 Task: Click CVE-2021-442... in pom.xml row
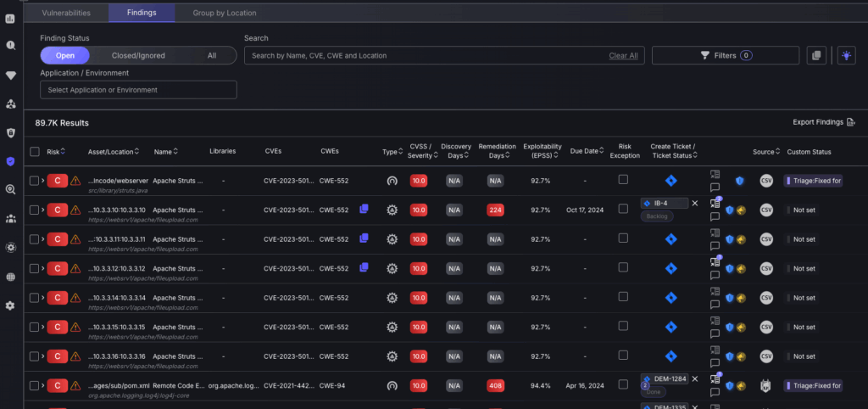pos(287,386)
